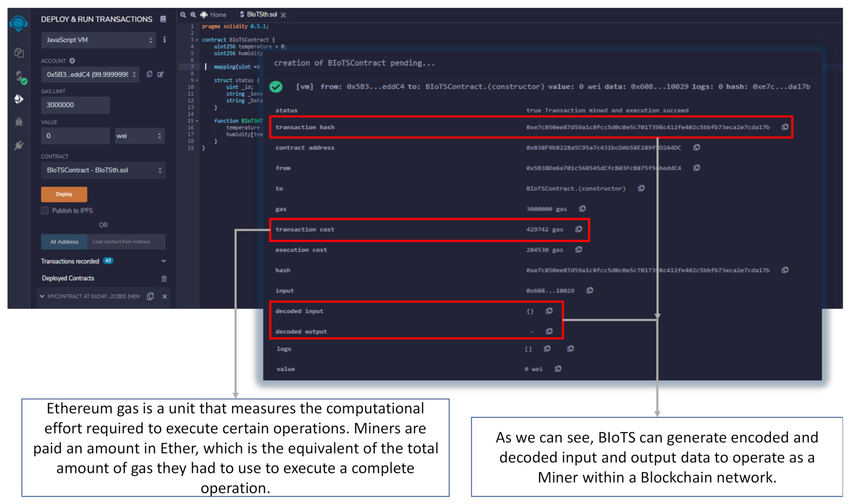Open the File explorers sidebar icon

19,52
